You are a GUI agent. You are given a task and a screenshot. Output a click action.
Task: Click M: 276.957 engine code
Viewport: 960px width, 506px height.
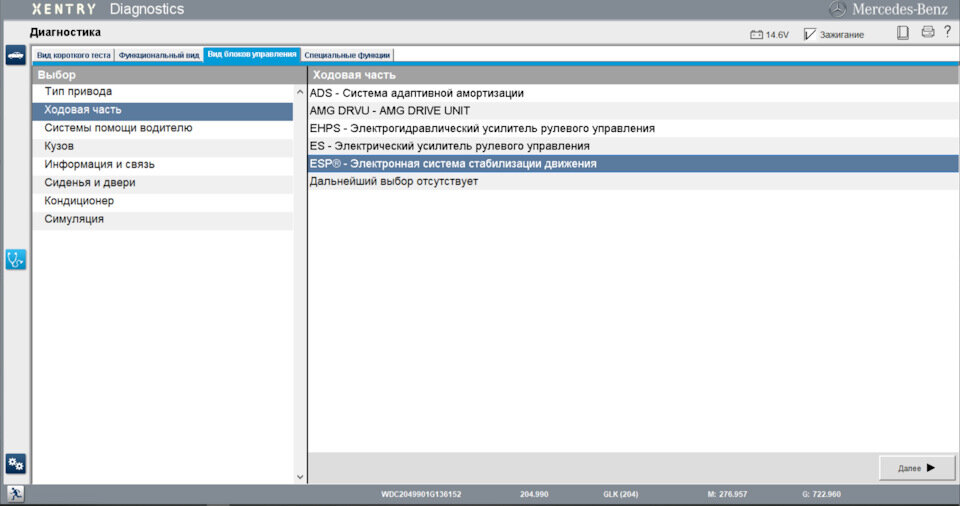point(727,494)
